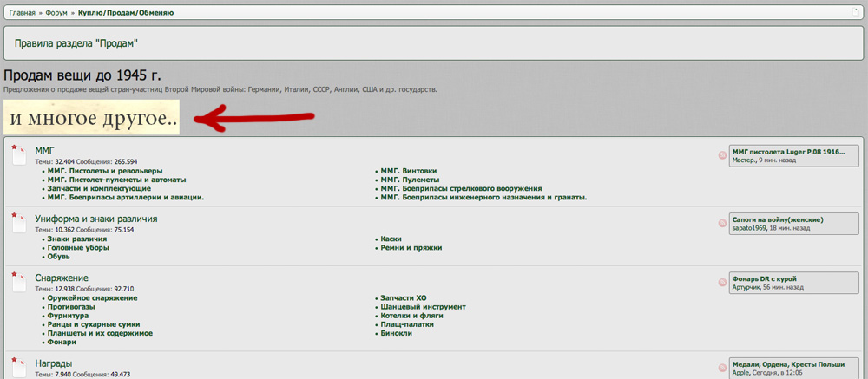Open Оружейное снаряжение subforum
The image size is (868, 379).
coord(93,298)
